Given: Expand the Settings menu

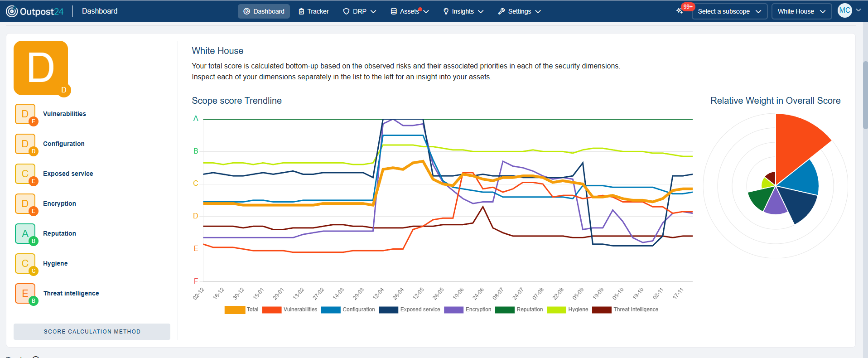Looking at the screenshot, I should (519, 11).
